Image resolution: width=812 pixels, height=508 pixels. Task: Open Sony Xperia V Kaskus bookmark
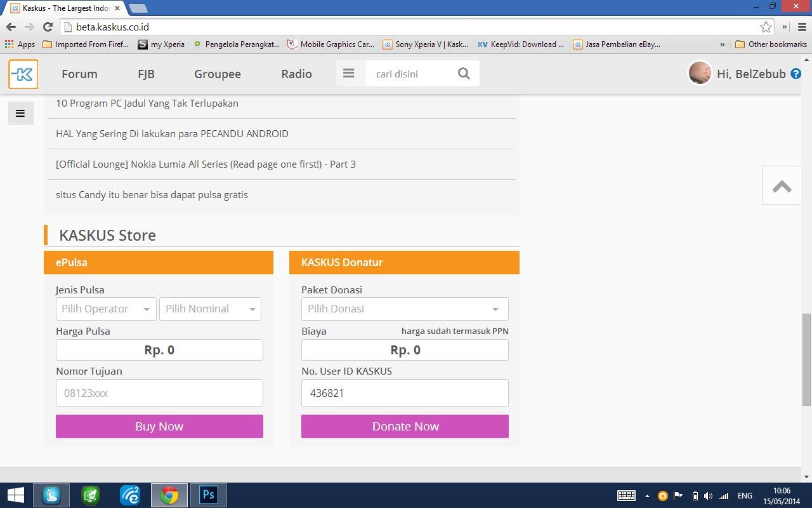pos(425,44)
